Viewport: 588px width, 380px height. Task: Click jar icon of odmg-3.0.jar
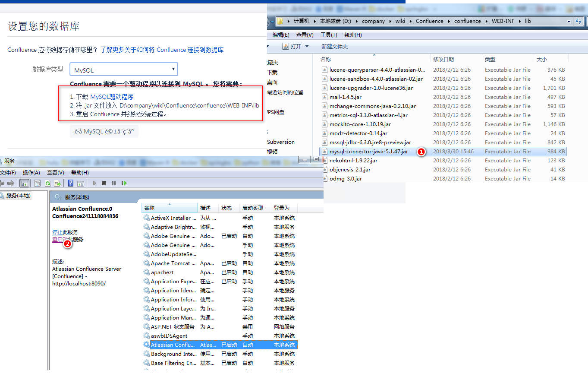coord(324,179)
